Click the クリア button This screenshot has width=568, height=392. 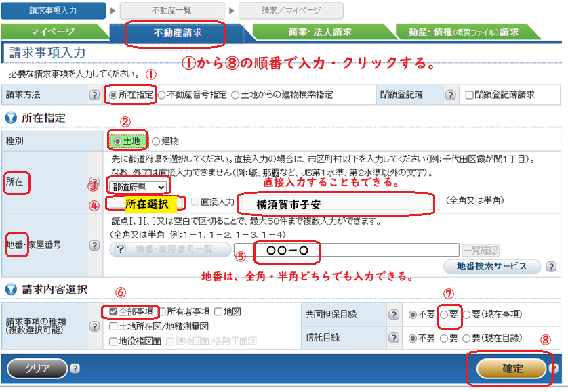pos(37,368)
